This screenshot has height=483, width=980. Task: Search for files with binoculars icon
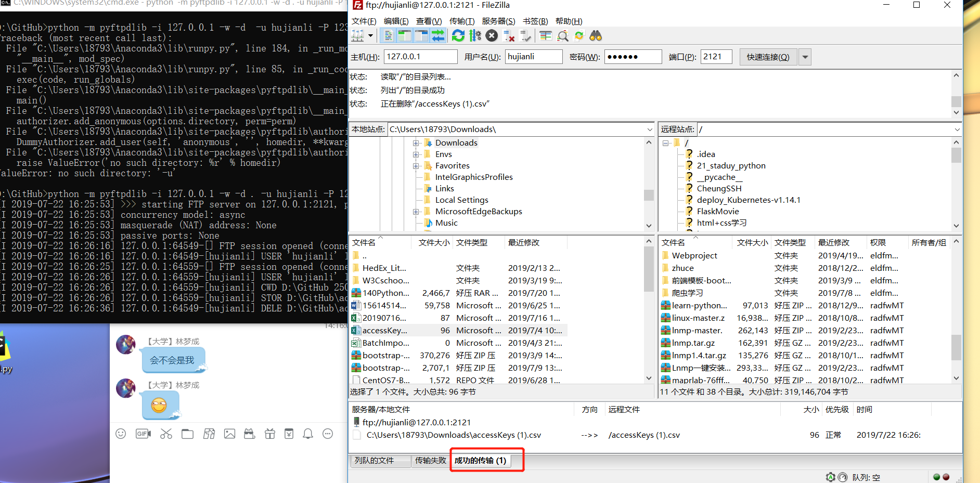(596, 36)
